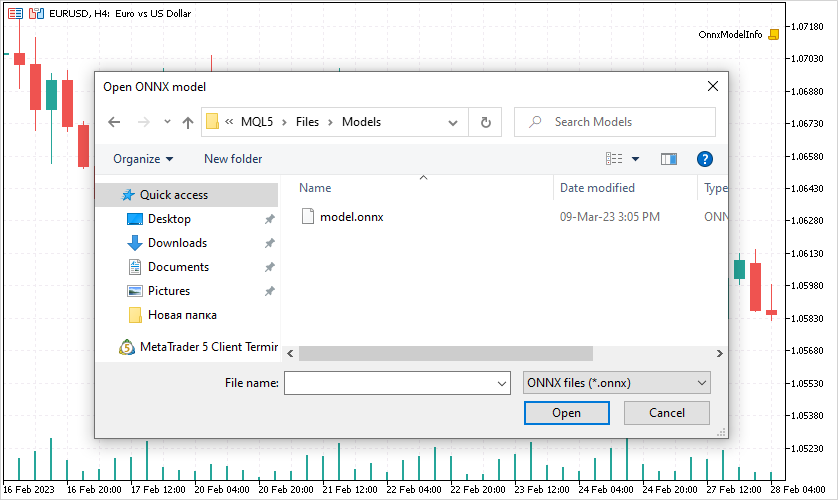The width and height of the screenshot is (838, 500).
Task: Select the model.onnx file
Action: (350, 217)
